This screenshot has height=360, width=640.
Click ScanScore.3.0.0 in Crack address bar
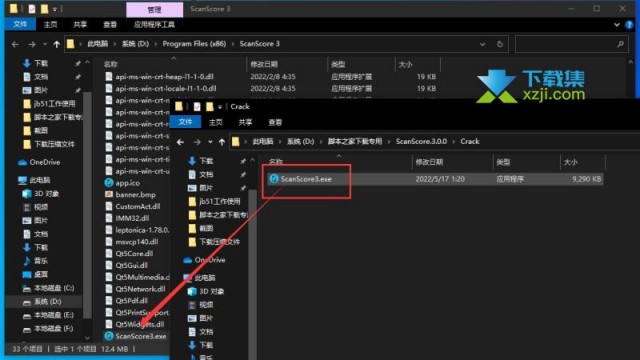tap(421, 141)
